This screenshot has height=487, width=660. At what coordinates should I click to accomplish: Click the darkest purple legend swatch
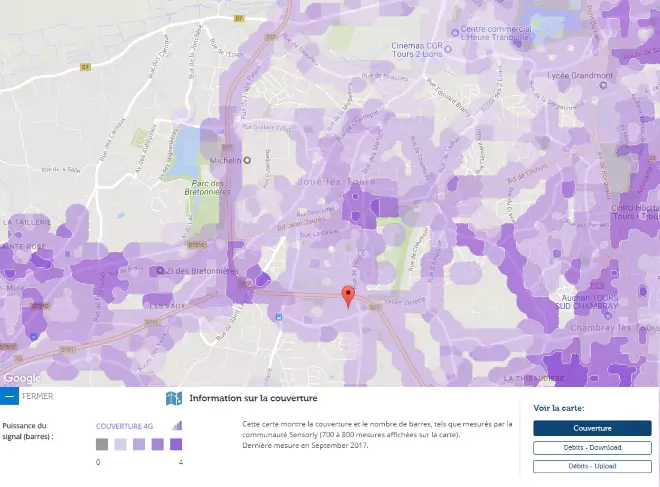click(x=176, y=444)
